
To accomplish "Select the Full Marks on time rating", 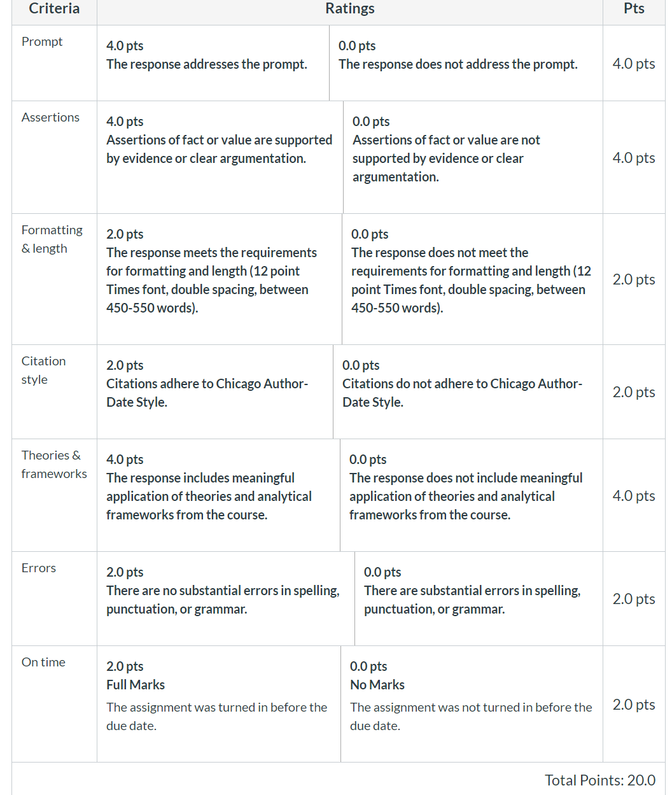I will 219,704.
